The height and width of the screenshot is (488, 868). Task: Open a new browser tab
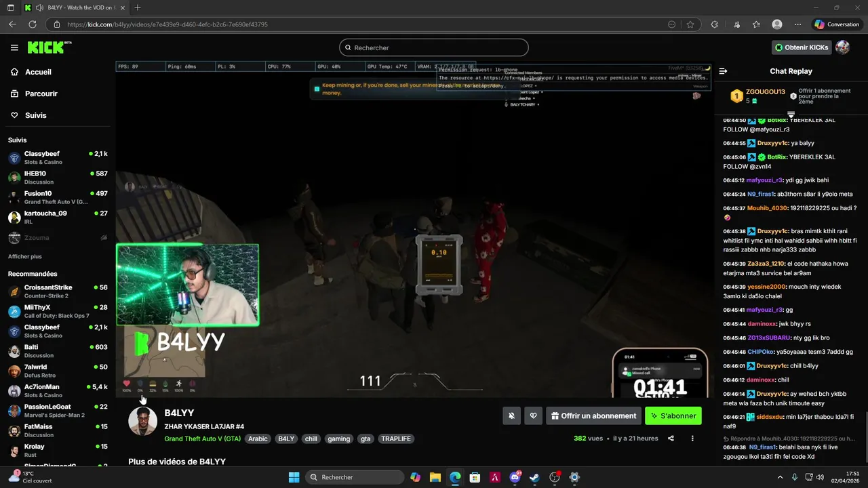click(x=138, y=7)
